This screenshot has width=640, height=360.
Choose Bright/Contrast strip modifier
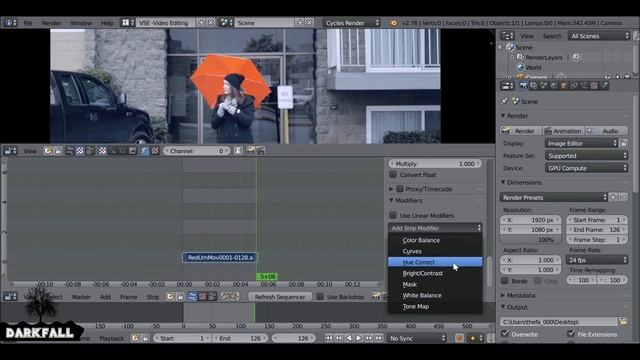coord(435,273)
